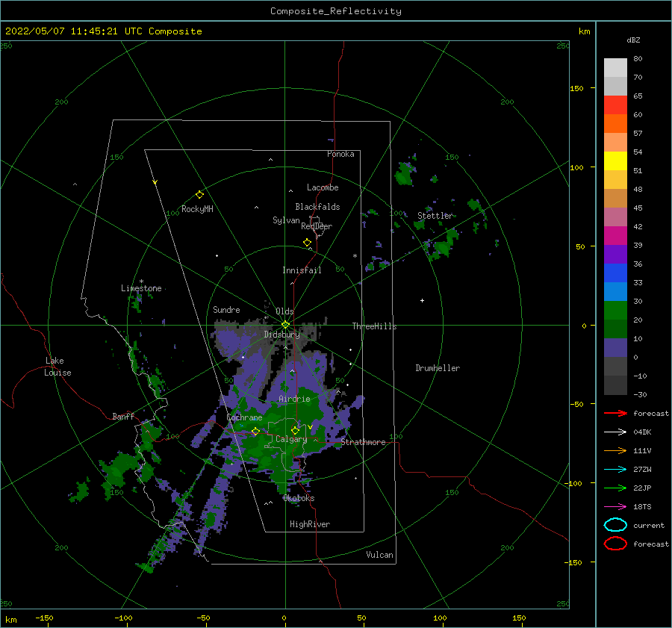Click the red forecast ellipse icon
Screen dimensions: 672x628
point(615,544)
